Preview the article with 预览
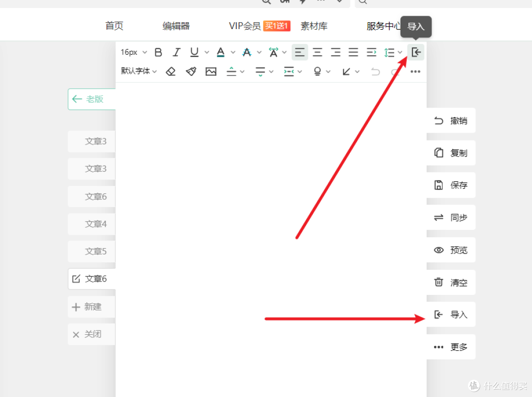The height and width of the screenshot is (397, 532). point(451,250)
